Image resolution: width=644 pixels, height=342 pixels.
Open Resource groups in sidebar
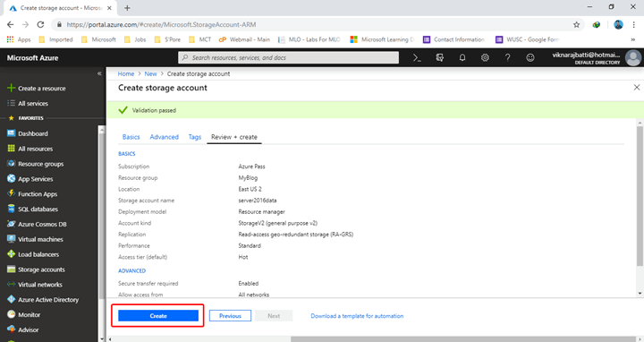35,164
